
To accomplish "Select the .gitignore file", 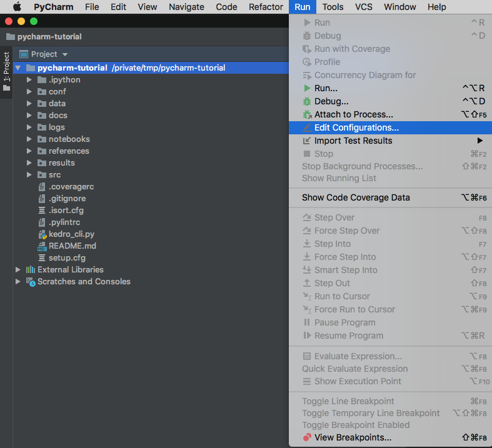I will click(67, 199).
